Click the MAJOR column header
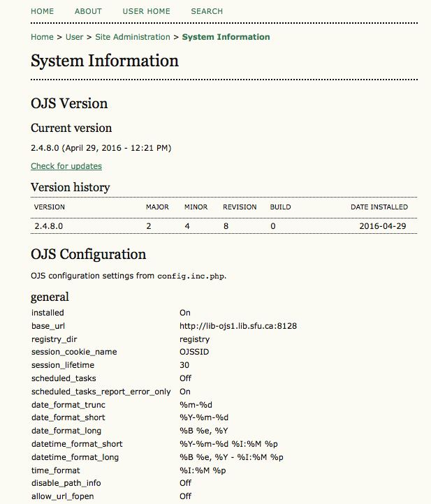Viewport: 431px width, 504px height. (x=157, y=207)
